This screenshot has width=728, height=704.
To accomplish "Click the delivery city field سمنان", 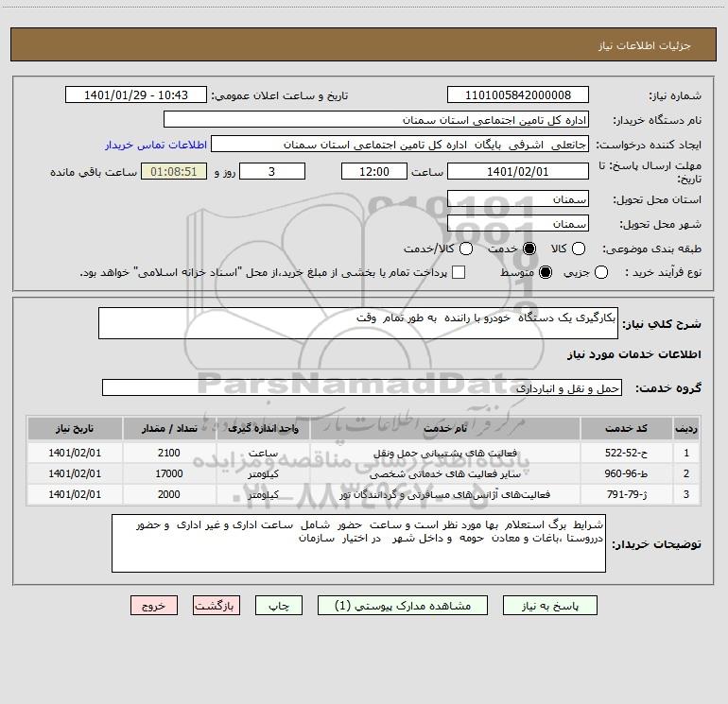I will [x=518, y=224].
